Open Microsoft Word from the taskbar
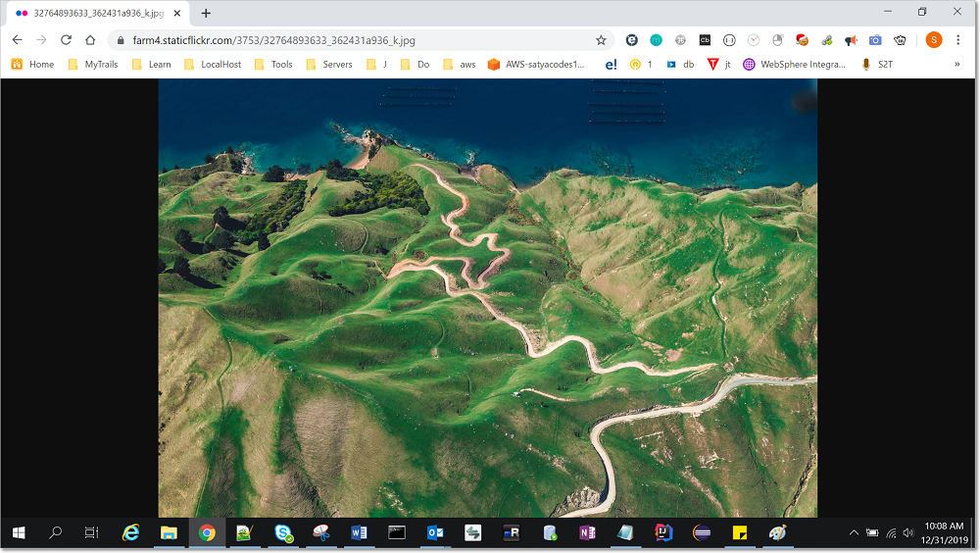 (x=359, y=532)
